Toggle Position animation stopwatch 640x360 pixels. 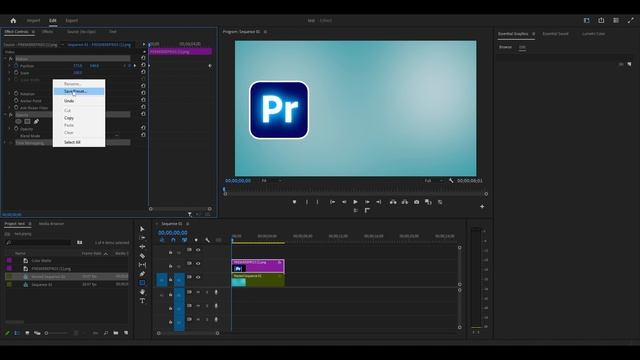click(x=16, y=66)
